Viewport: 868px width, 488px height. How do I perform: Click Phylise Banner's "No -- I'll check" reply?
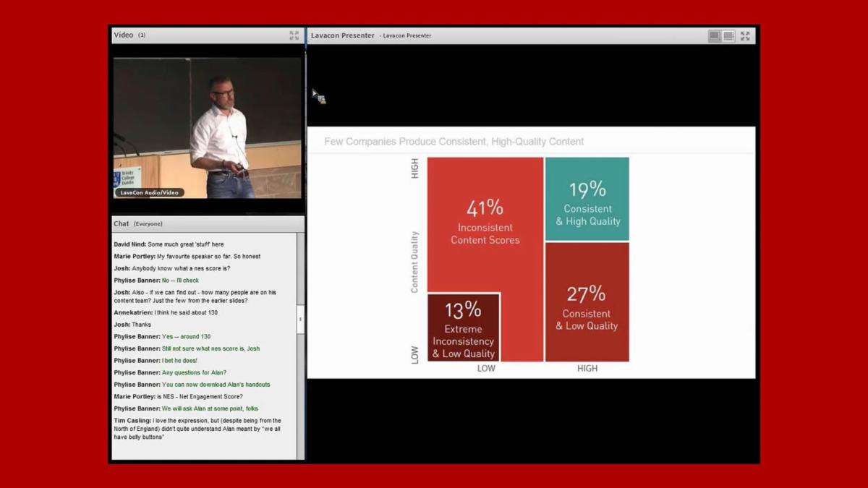click(x=156, y=281)
